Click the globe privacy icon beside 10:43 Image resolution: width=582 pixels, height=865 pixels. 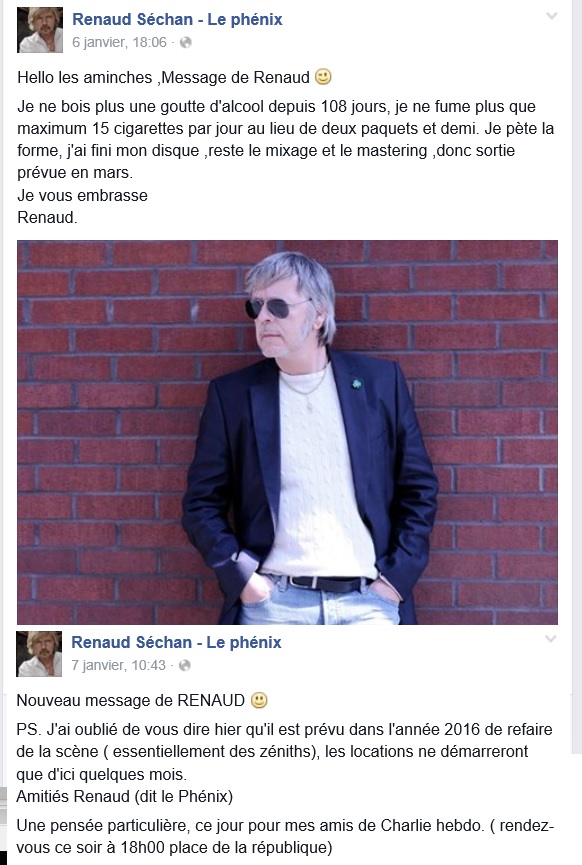click(185, 665)
